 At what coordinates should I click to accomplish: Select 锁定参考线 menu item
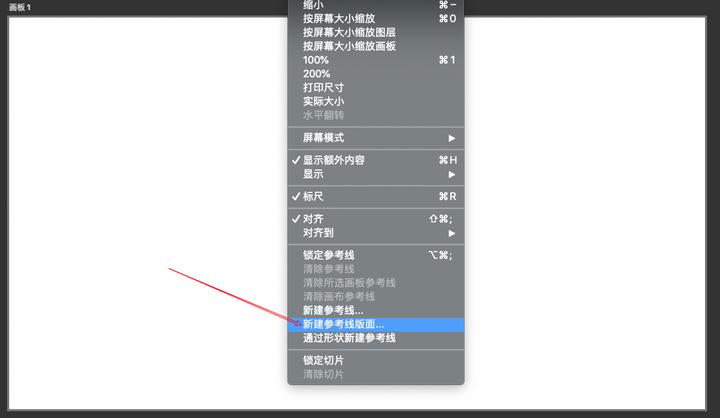click(376, 255)
